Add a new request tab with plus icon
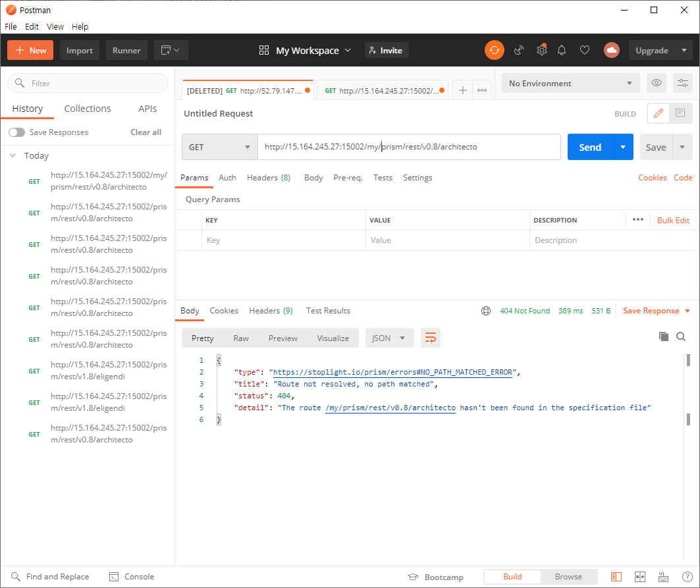700x588 pixels. click(463, 90)
